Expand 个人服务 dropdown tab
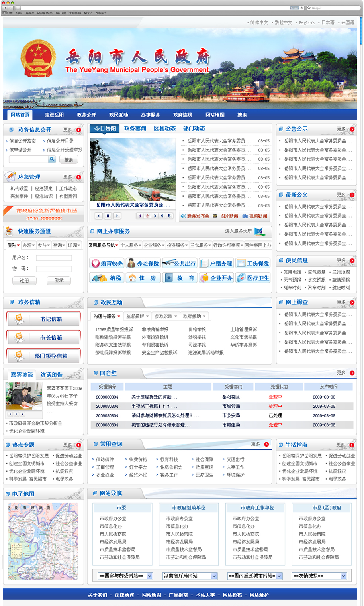This screenshot has height=606, width=364. click(x=131, y=245)
